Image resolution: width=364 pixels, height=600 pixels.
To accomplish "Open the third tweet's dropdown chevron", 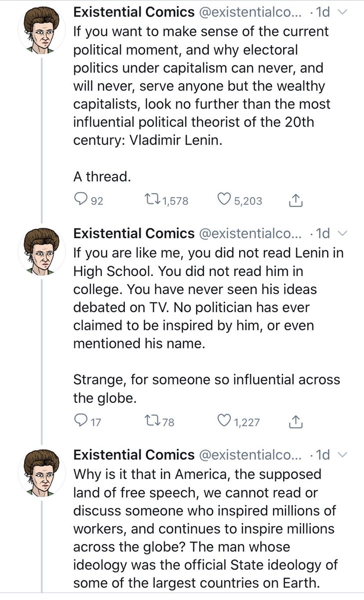I will point(343,454).
